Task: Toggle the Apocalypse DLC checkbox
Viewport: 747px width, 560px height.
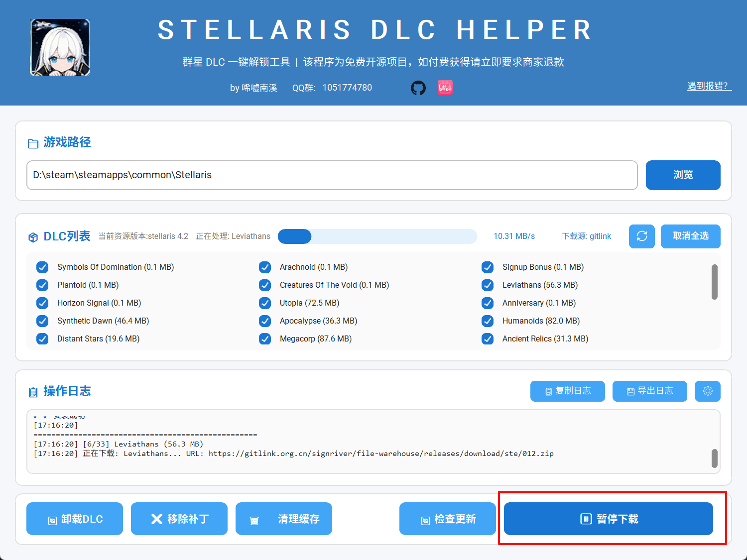Action: tap(265, 321)
